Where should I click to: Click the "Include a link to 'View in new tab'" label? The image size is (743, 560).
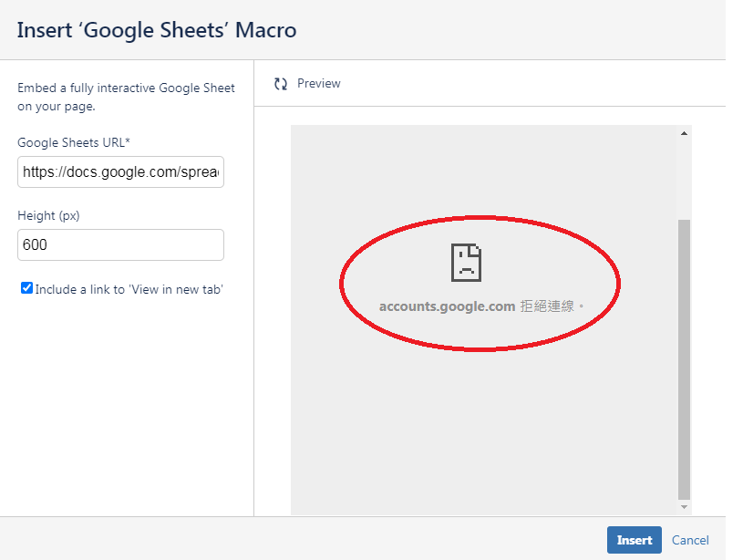[129, 289]
